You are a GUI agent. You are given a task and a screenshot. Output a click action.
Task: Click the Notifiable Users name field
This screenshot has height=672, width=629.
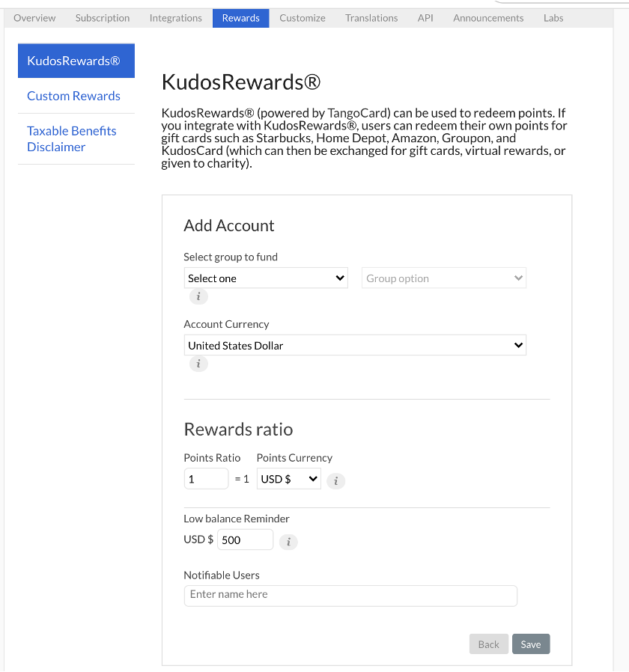[350, 596]
